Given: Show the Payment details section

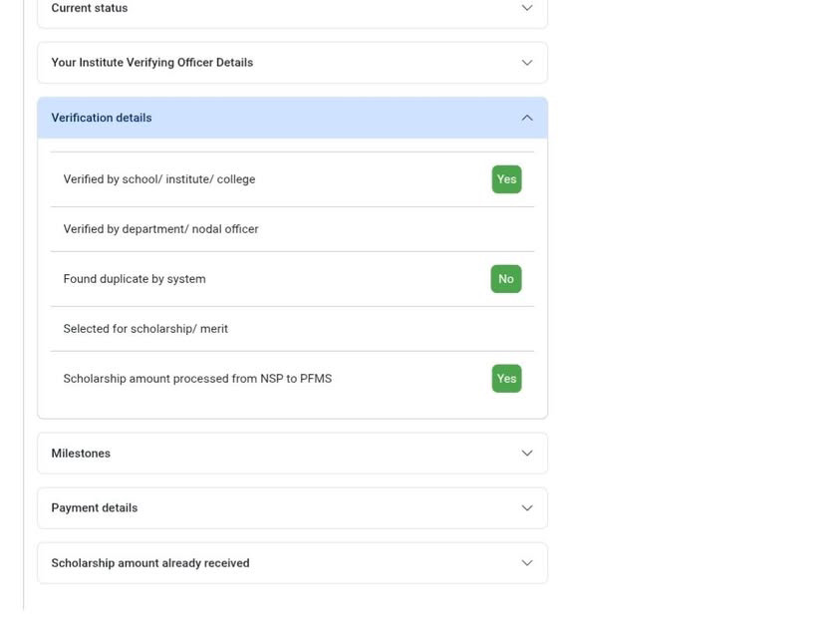Looking at the screenshot, I should 95,508.
